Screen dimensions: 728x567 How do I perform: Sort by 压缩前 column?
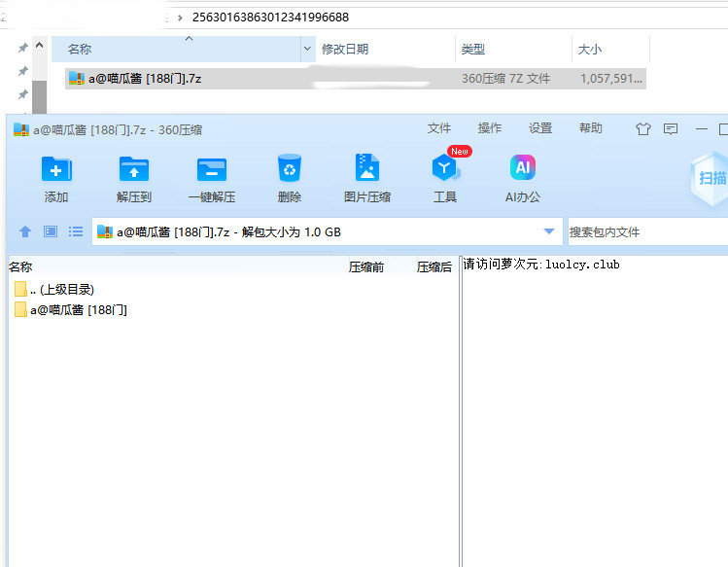[x=366, y=266]
